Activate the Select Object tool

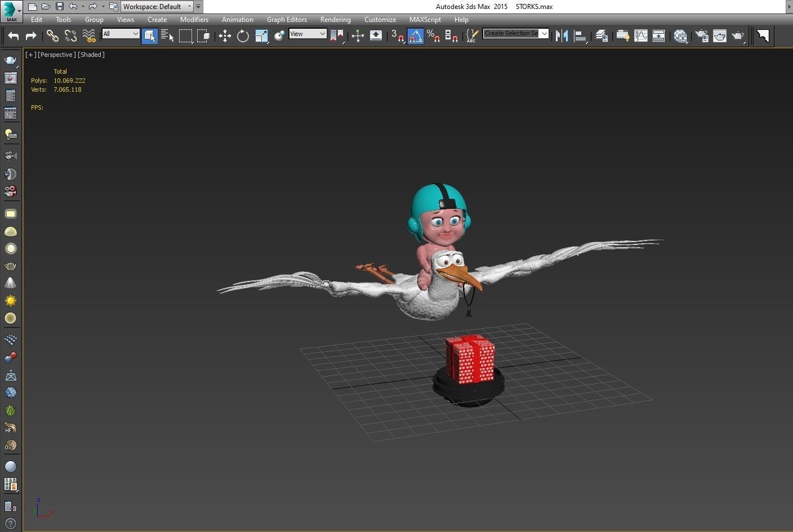tap(150, 36)
